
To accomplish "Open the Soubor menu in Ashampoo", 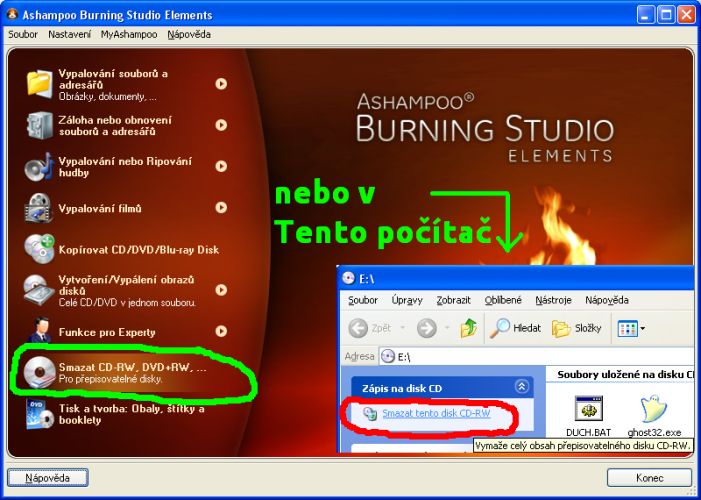I will click(x=23, y=34).
